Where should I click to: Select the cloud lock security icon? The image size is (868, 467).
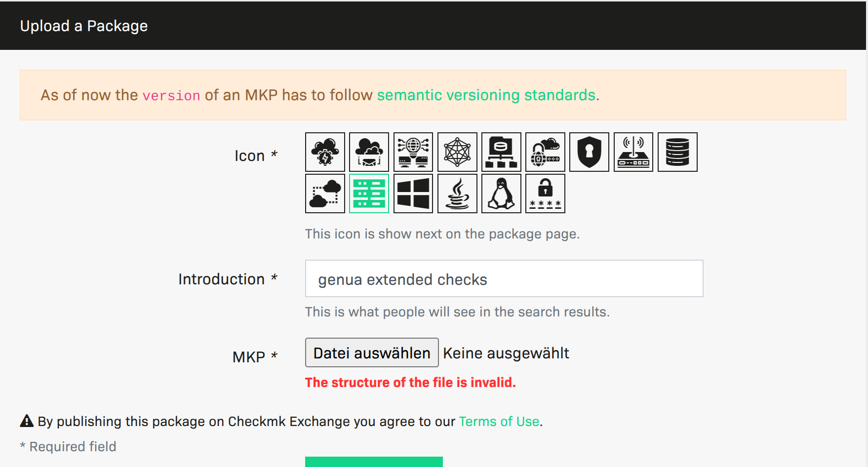click(545, 152)
